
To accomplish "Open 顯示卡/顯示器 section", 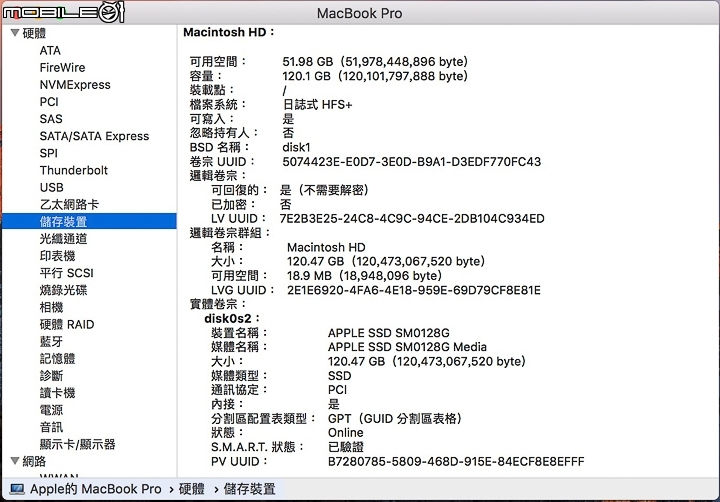I will pyautogui.click(x=78, y=444).
